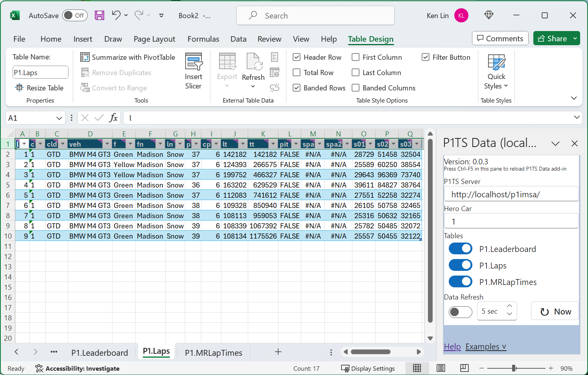Viewport: 588px width, 375px height.
Task: Click the Redo arrow icon
Action: pos(139,15)
